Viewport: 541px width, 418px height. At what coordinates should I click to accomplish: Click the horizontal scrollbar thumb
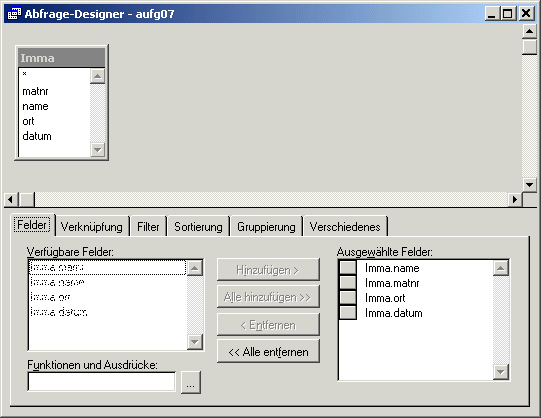(26, 199)
